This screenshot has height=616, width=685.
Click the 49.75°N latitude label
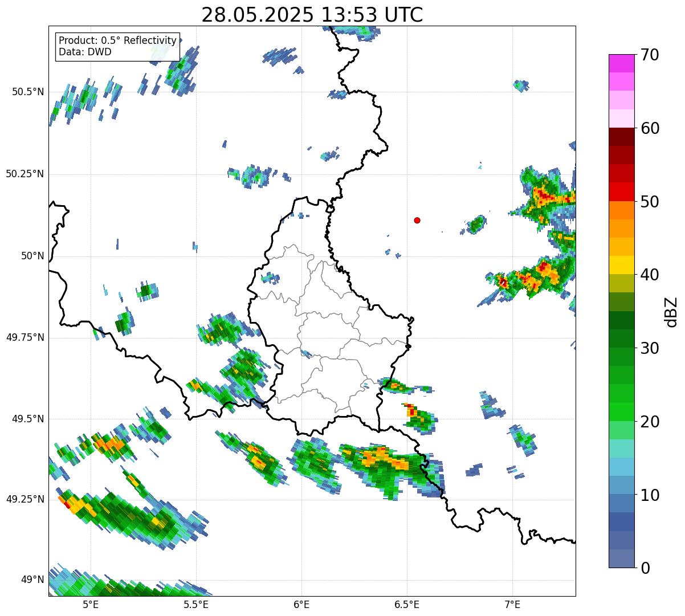point(25,337)
